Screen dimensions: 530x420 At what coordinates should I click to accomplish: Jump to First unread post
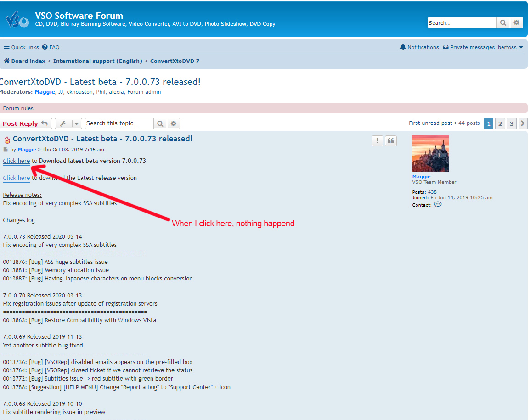430,123
